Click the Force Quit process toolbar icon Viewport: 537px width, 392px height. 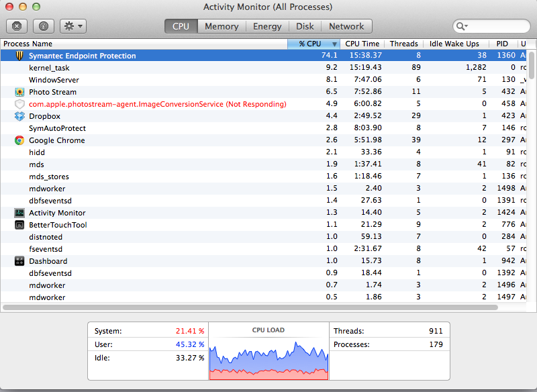[x=17, y=26]
